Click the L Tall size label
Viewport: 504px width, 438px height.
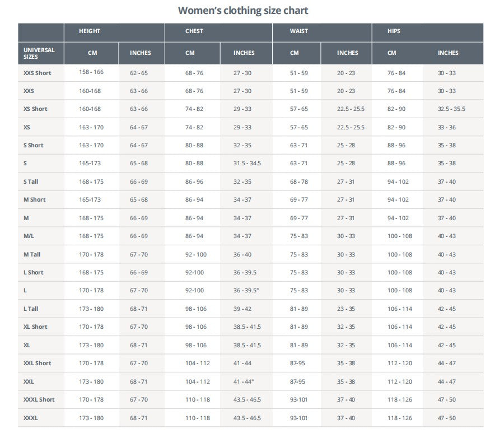tap(31, 309)
